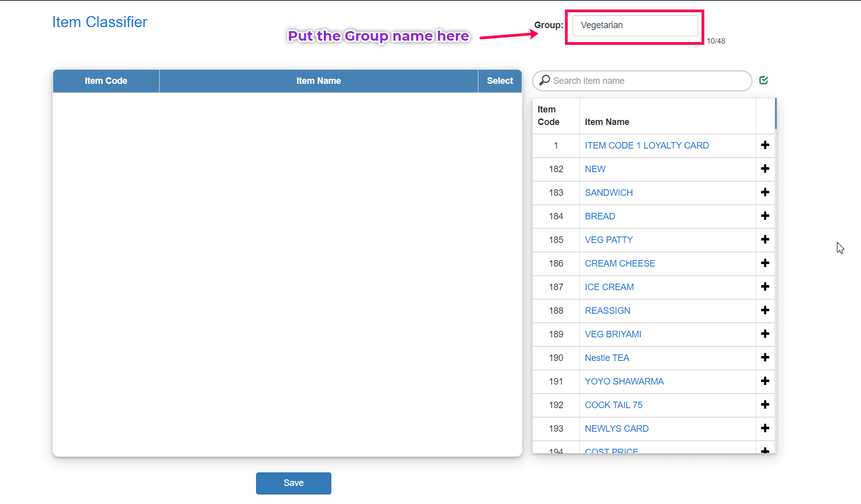
Task: Focus the Group name input field
Action: [635, 26]
